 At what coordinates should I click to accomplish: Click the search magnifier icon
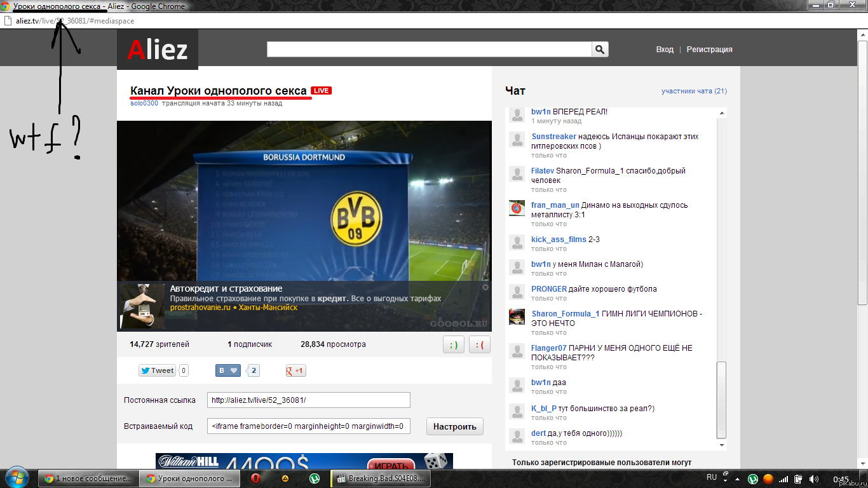coord(600,50)
